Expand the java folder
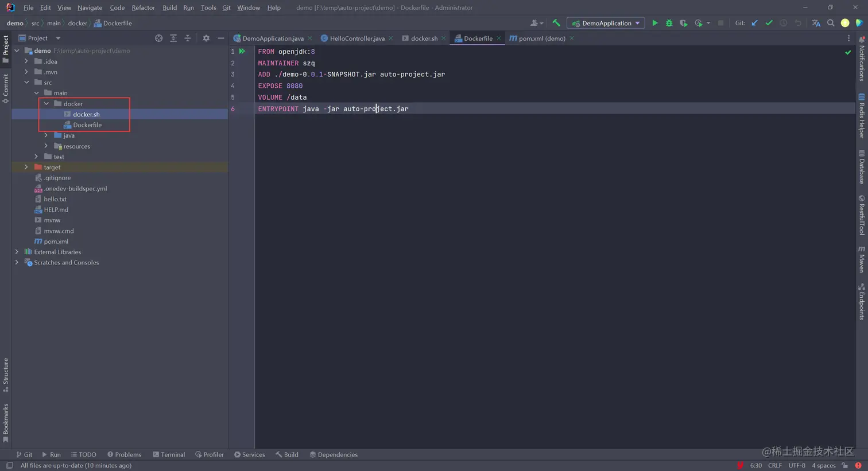Viewport: 868px width, 471px height. (x=46, y=135)
